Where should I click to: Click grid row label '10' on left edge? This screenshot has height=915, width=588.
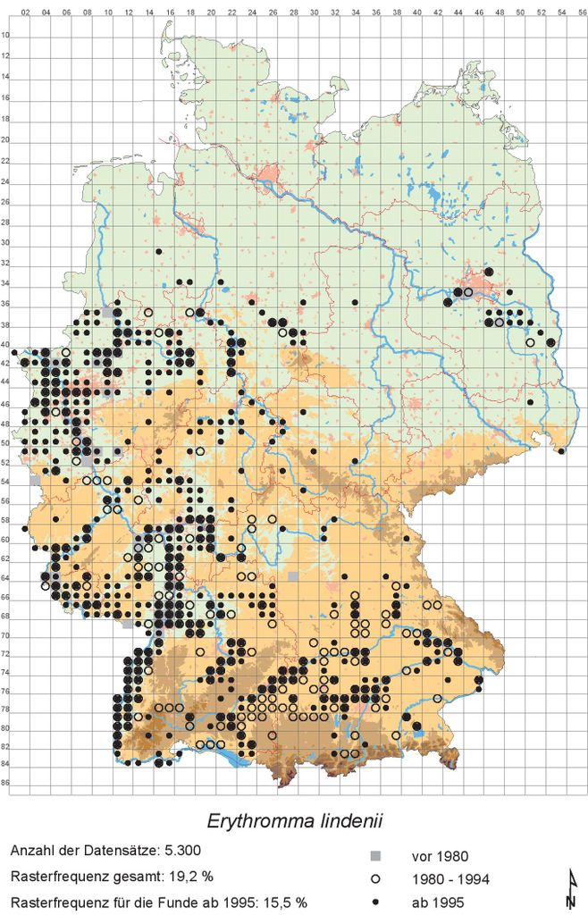(7, 37)
